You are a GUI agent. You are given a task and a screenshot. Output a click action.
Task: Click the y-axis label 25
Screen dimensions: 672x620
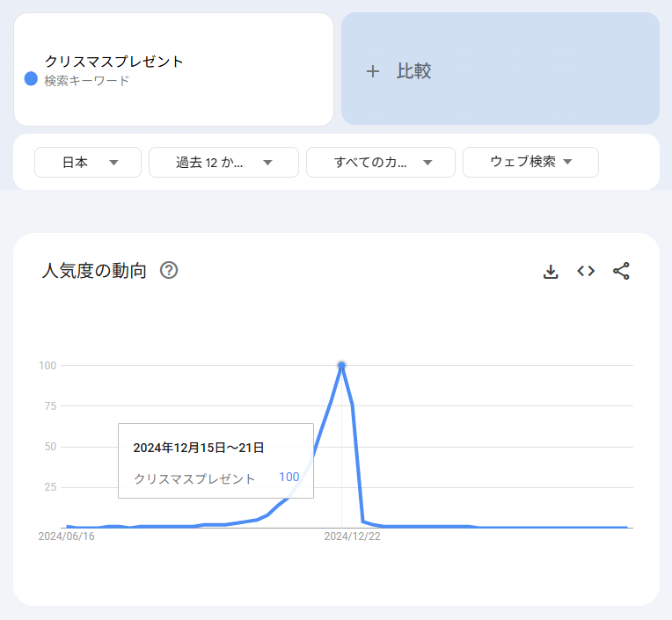point(50,486)
